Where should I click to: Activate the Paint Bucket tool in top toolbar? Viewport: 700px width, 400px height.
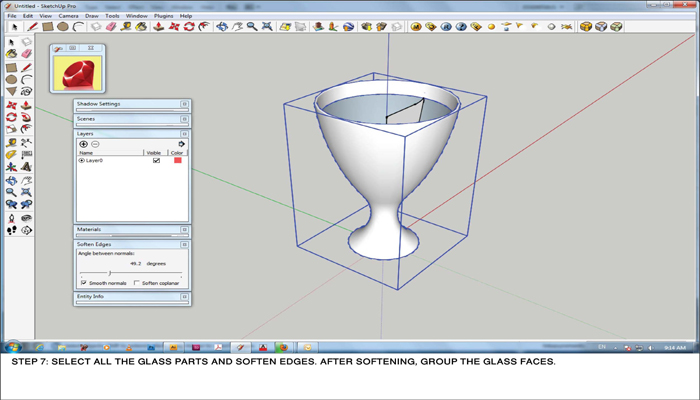pyautogui.click(x=139, y=27)
